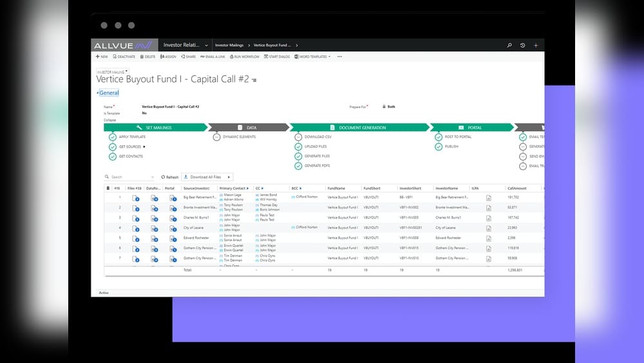Open ILPA document icon in row 1
This screenshot has height=363, width=644.
click(x=488, y=198)
